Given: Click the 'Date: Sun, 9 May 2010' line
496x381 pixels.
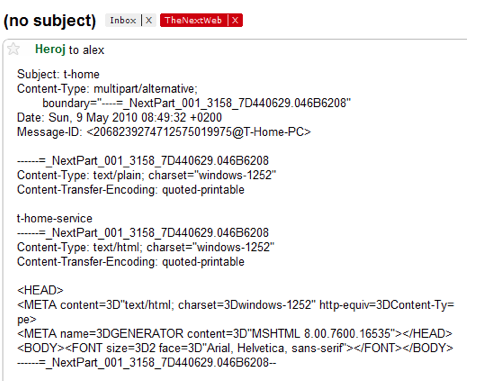Looking at the screenshot, I should (119, 118).
